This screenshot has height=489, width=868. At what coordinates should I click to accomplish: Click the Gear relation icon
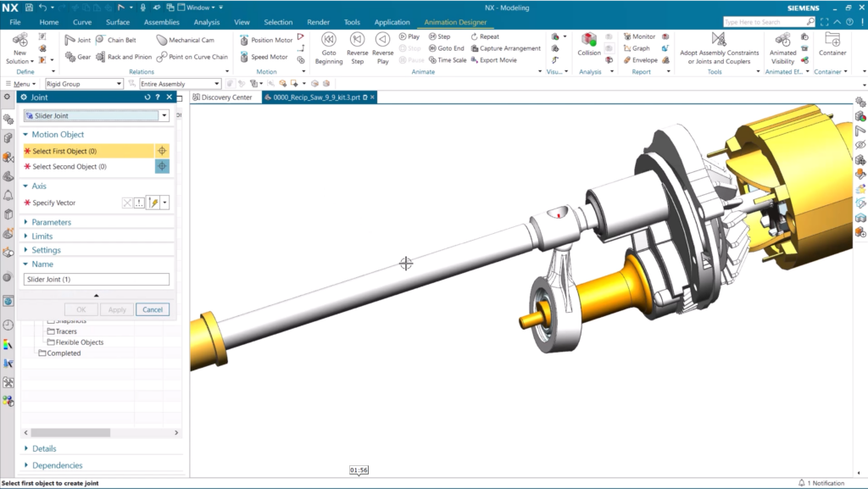[x=70, y=57]
